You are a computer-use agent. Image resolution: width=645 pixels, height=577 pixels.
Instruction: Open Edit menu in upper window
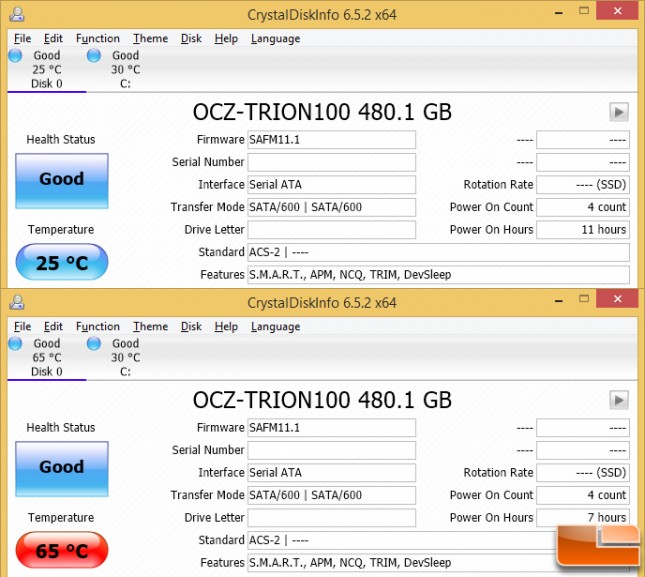coord(53,39)
